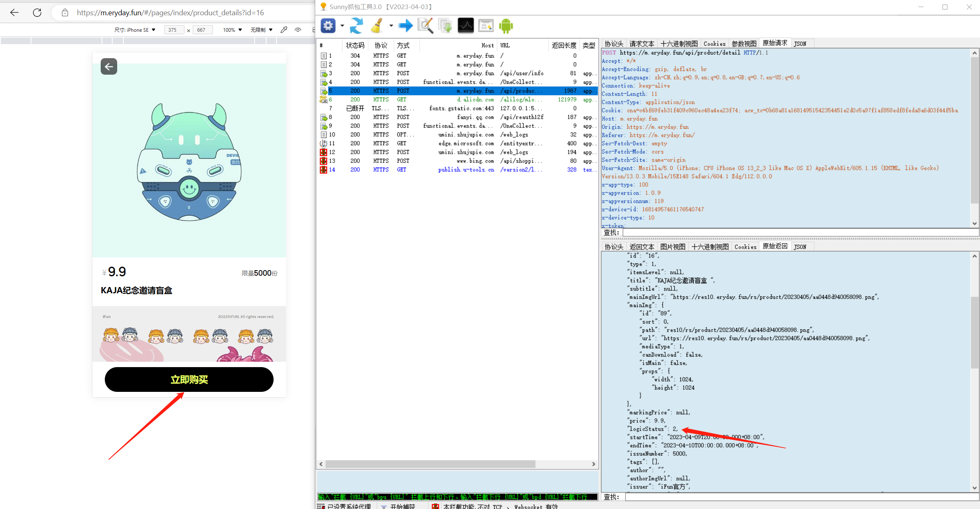980x509 pixels.
Task: Toggle the eye vision-simulation icon
Action: [x=298, y=30]
